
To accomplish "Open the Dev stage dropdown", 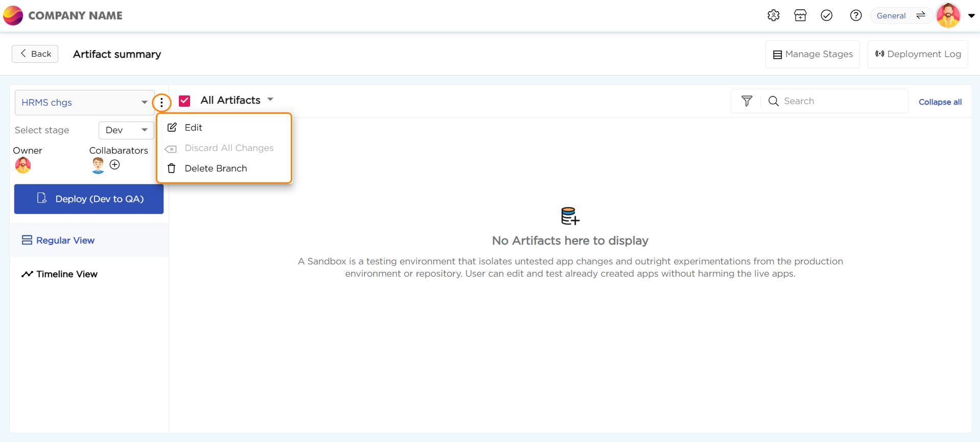I will pyautogui.click(x=126, y=130).
